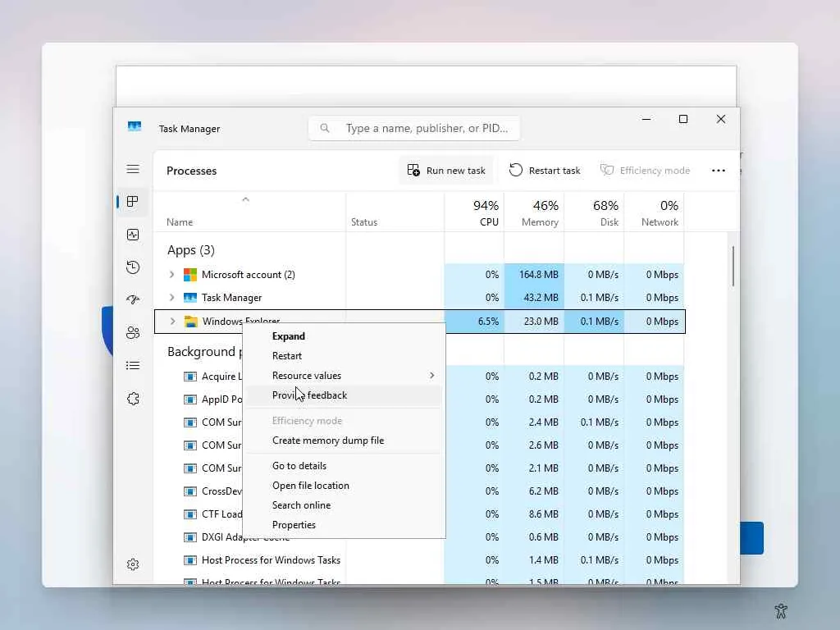Select the first Host Process for Windows Tasks row

point(419,560)
